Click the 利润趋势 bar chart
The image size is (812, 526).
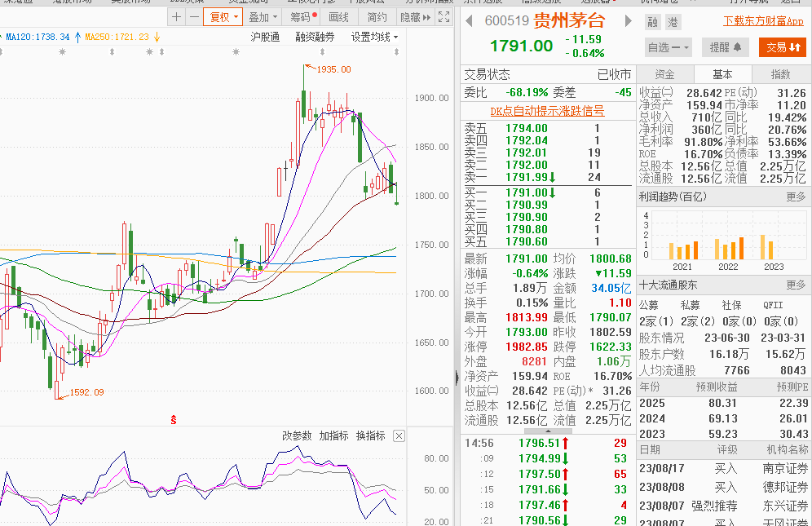pos(722,240)
